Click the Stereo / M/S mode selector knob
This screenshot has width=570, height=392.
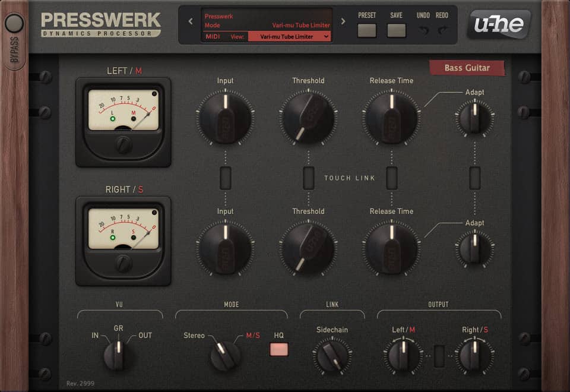pos(225,355)
